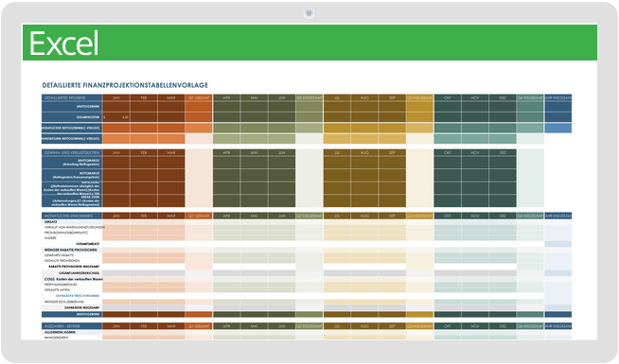The width and height of the screenshot is (619, 364).
Task: Select Gesamtkosten January cell showing 4.00
Action: (x=116, y=117)
